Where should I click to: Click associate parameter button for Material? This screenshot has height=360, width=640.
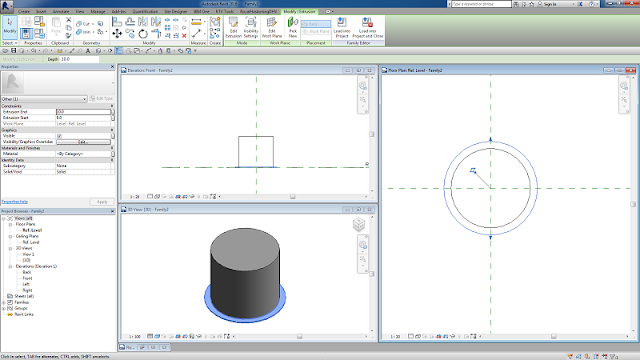[113, 154]
